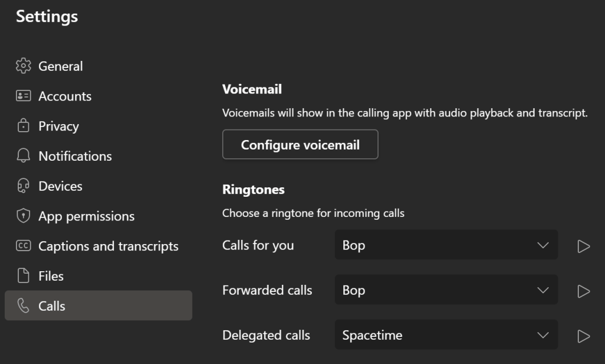Open the Delegated calls Spacetime dropdown
Screen dimensions: 605x364
click(x=446, y=335)
